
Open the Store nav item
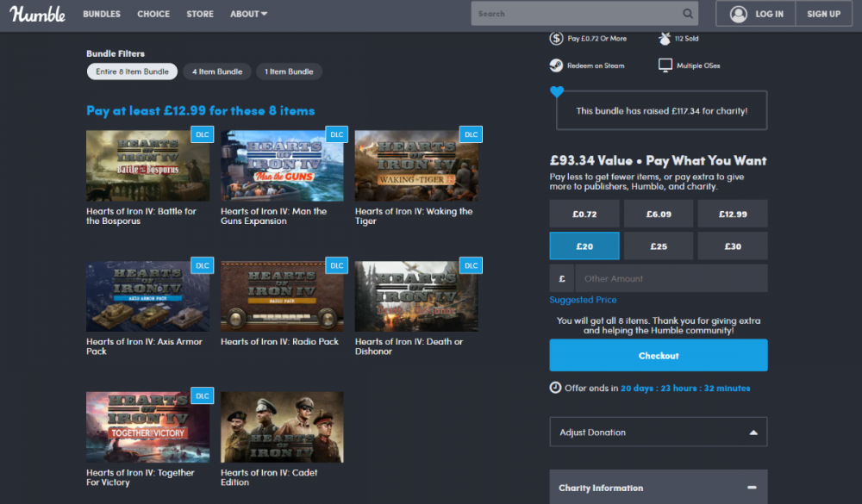tap(200, 14)
